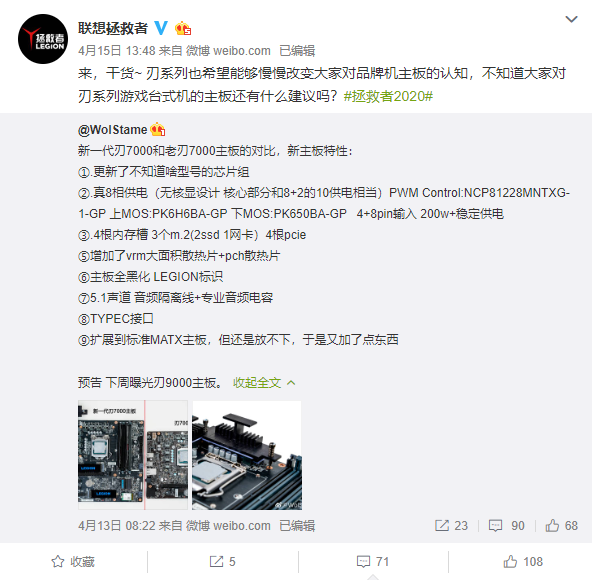View the CPU socket heatsink thumbnail

point(247,455)
